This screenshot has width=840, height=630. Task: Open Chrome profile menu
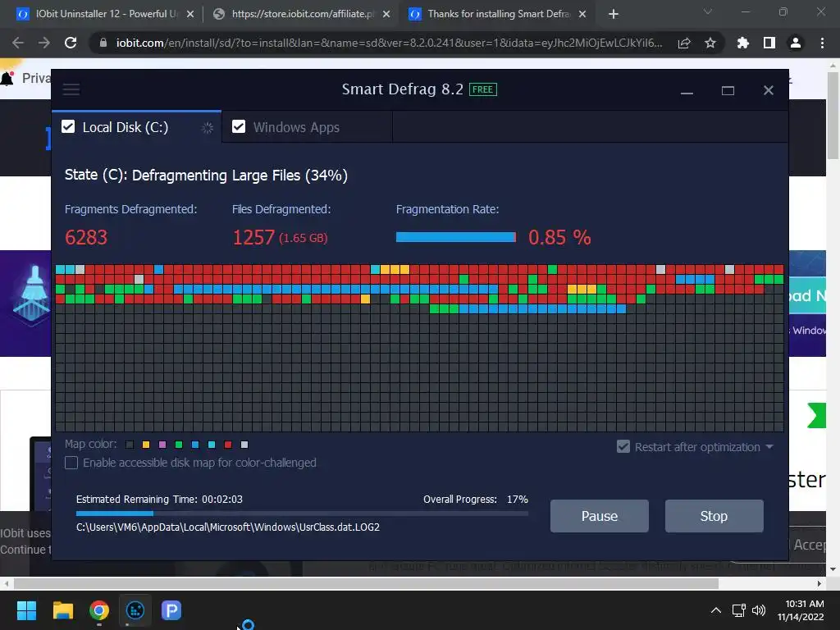[796, 43]
